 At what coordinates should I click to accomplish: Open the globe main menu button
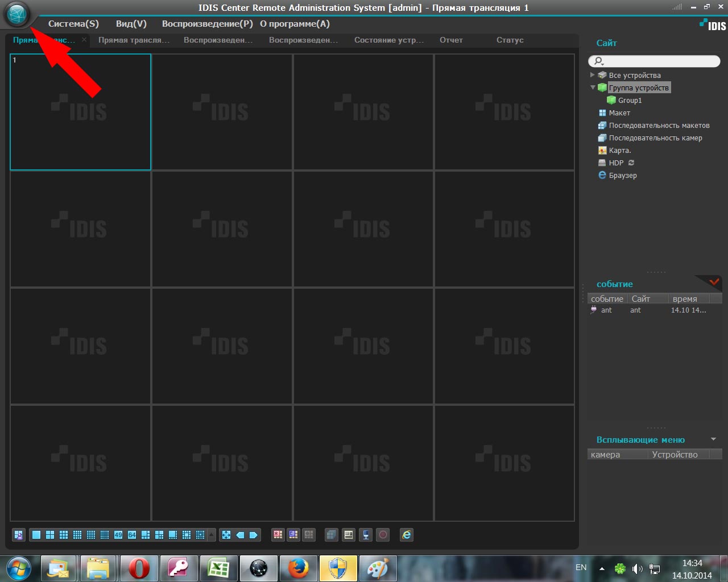pyautogui.click(x=17, y=14)
